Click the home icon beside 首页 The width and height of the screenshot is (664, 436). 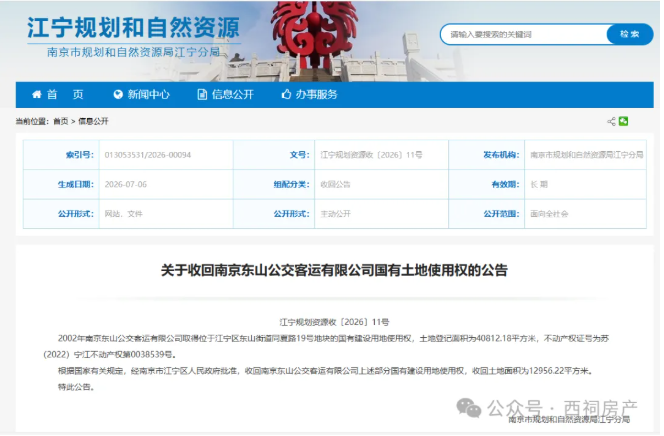(37, 94)
